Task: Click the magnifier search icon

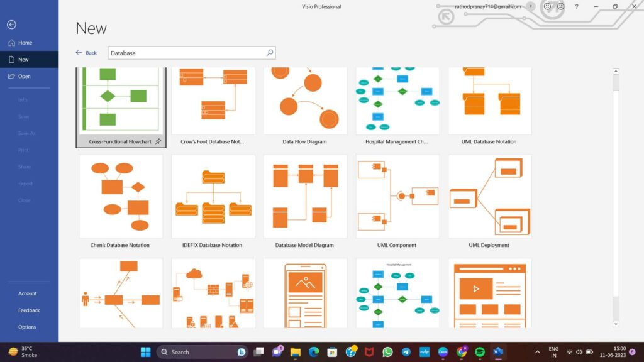Action: point(270,53)
